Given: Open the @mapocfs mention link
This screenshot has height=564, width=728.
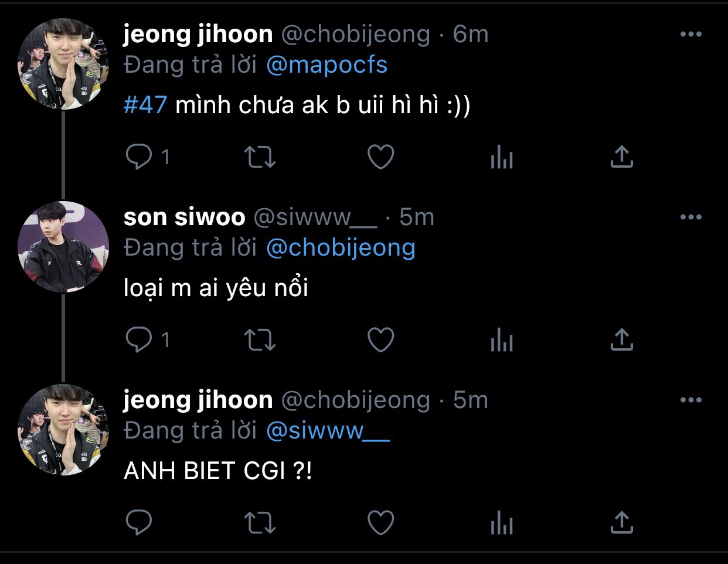Looking at the screenshot, I should (x=326, y=65).
